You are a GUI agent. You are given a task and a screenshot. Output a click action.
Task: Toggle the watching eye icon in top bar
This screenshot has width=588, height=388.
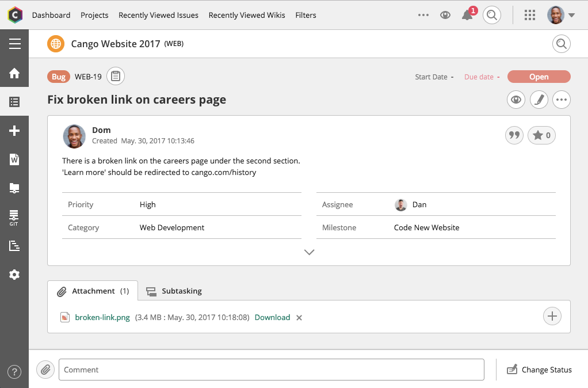[445, 16]
